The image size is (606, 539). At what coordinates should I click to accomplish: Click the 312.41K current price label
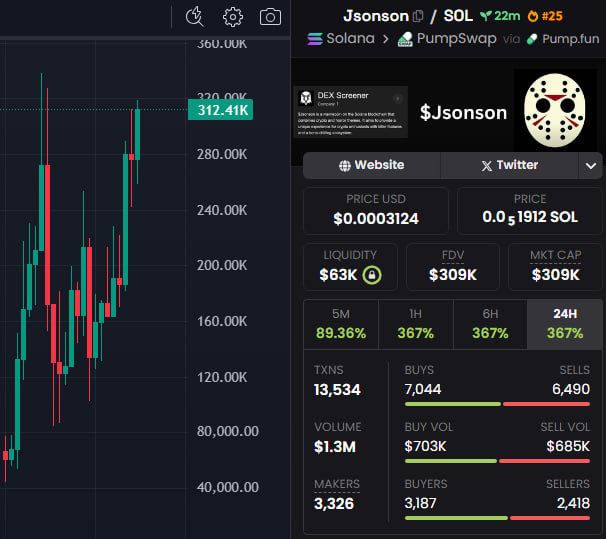pyautogui.click(x=220, y=110)
